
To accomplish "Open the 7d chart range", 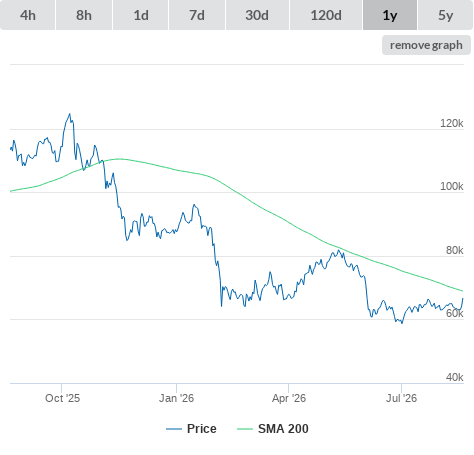I will point(197,15).
